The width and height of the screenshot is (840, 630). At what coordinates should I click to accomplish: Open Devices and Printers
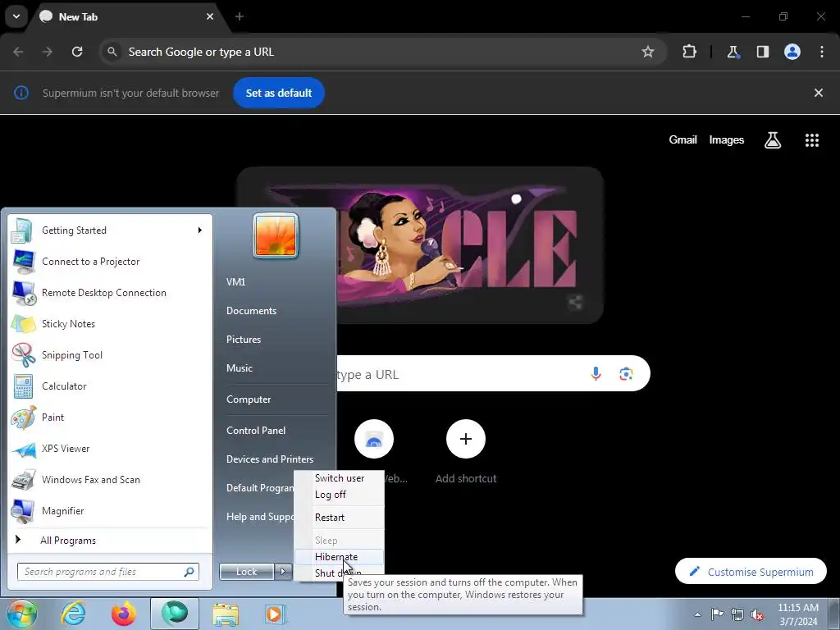point(269,459)
